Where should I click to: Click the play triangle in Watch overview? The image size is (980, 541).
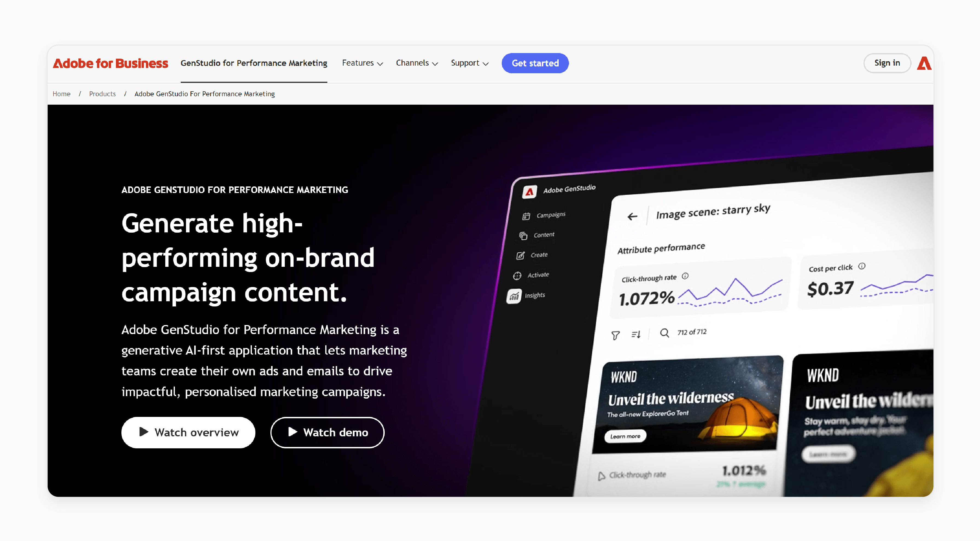pos(144,432)
